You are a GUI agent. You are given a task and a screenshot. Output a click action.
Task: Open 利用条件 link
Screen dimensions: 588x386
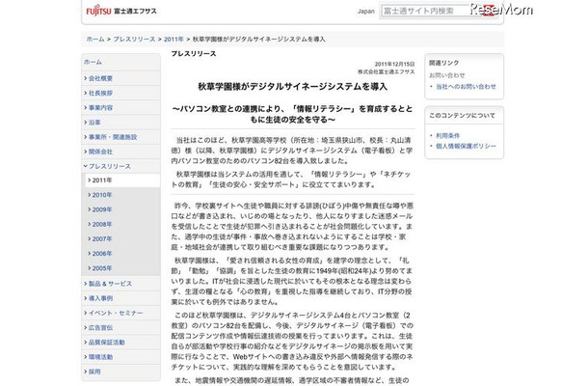(x=448, y=135)
